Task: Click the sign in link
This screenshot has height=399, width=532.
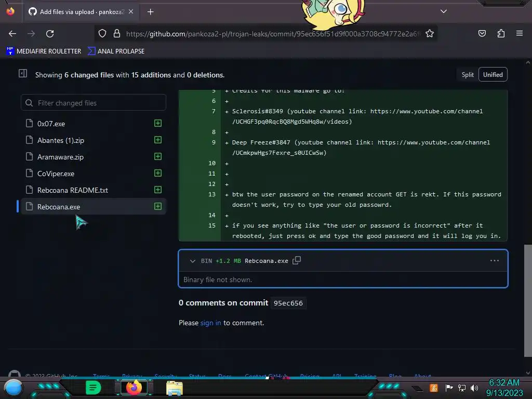Action: [210, 323]
